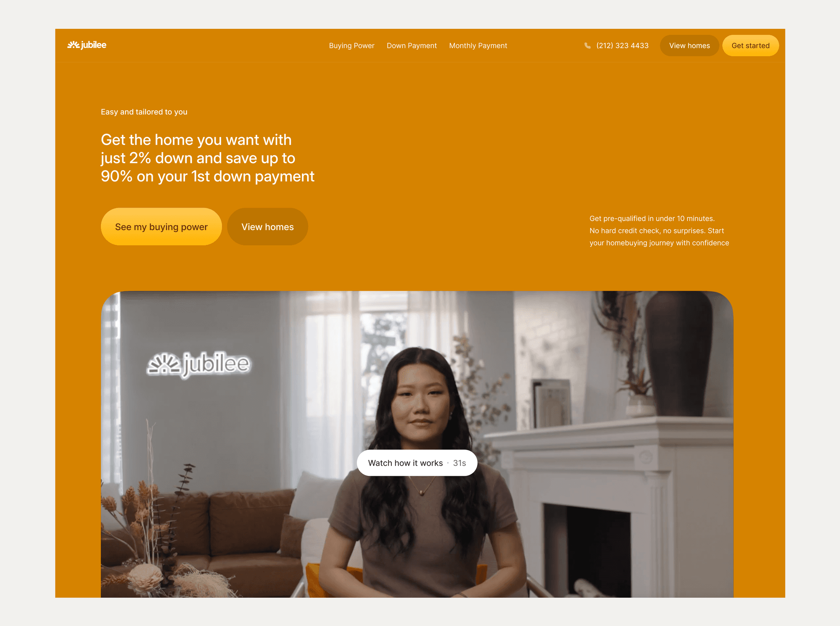The height and width of the screenshot is (626, 840).
Task: Open the Down Payment nav item
Action: click(x=411, y=46)
